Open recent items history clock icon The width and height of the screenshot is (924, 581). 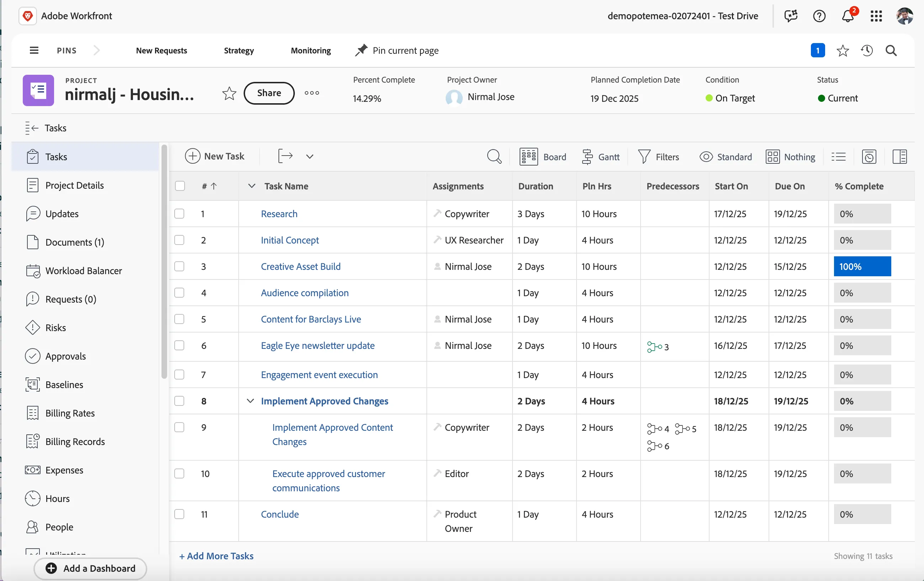pyautogui.click(x=867, y=51)
